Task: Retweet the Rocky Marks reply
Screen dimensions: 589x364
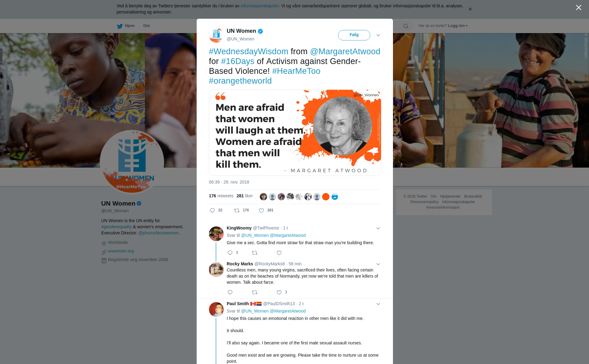Action: tap(255, 292)
